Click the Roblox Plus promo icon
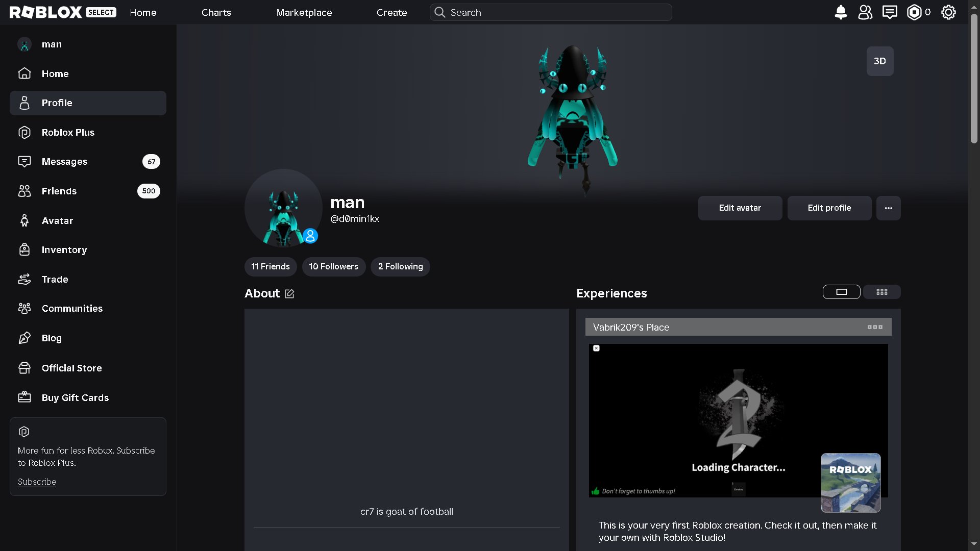The height and width of the screenshot is (551, 980). (x=24, y=432)
